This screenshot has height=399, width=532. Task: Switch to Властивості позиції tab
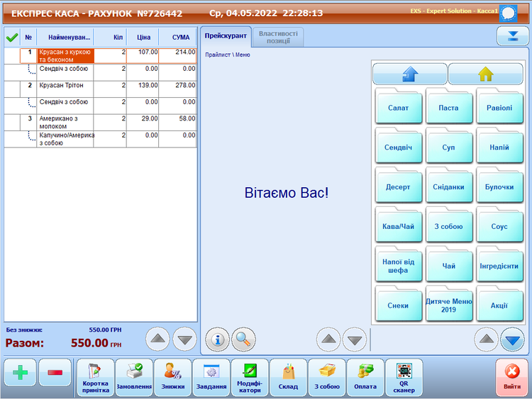(x=279, y=38)
